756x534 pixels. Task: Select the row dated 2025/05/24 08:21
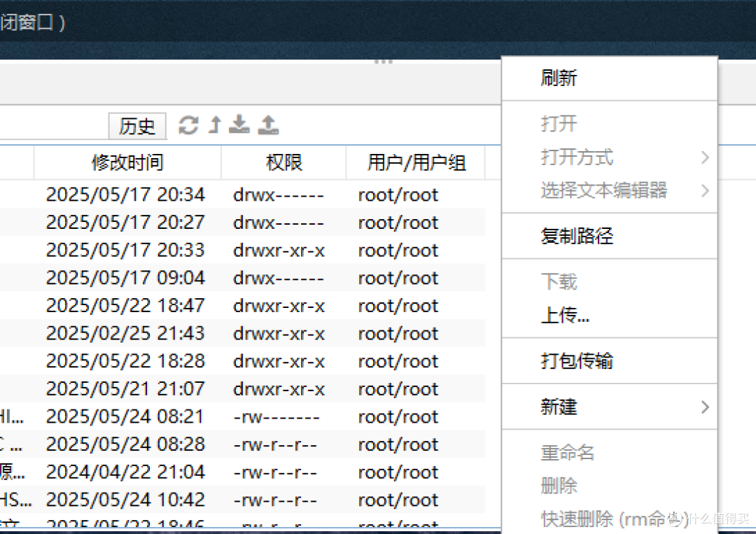pyautogui.click(x=242, y=417)
